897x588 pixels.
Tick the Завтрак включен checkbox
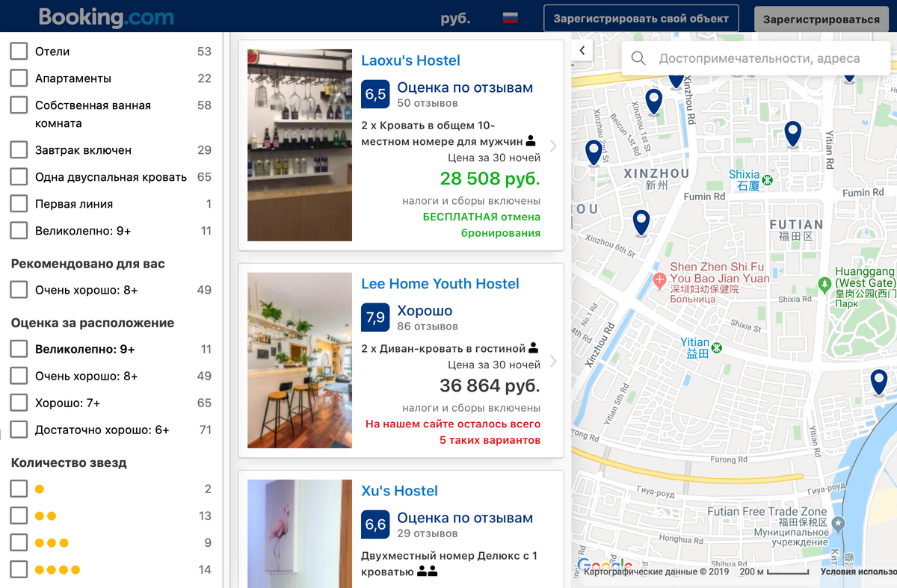[x=19, y=150]
